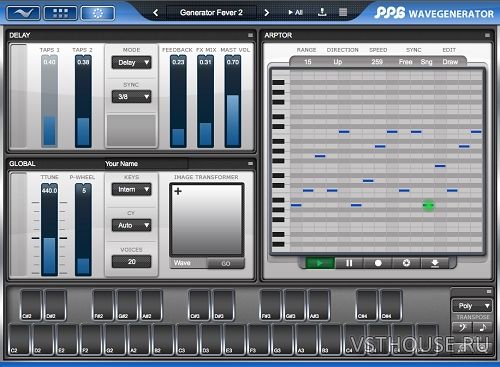The width and height of the screenshot is (500, 367).
Task: Play the D#2 black key
Action: [55, 305]
